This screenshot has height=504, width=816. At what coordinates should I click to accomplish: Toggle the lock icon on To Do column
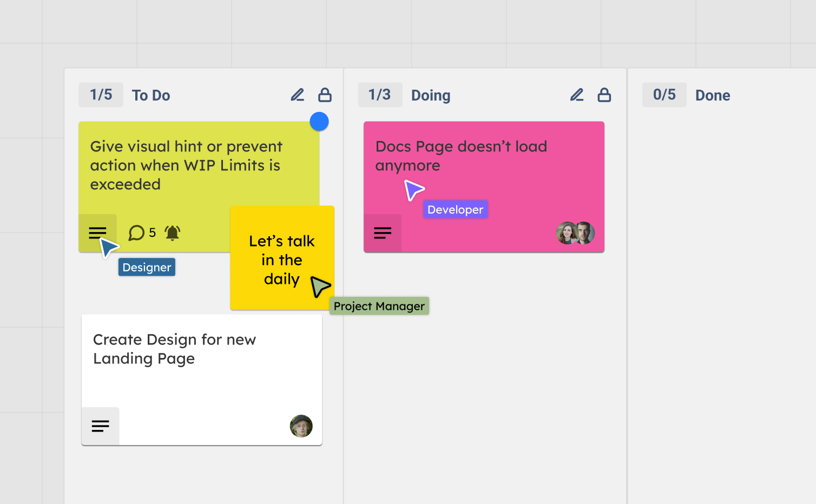325,95
